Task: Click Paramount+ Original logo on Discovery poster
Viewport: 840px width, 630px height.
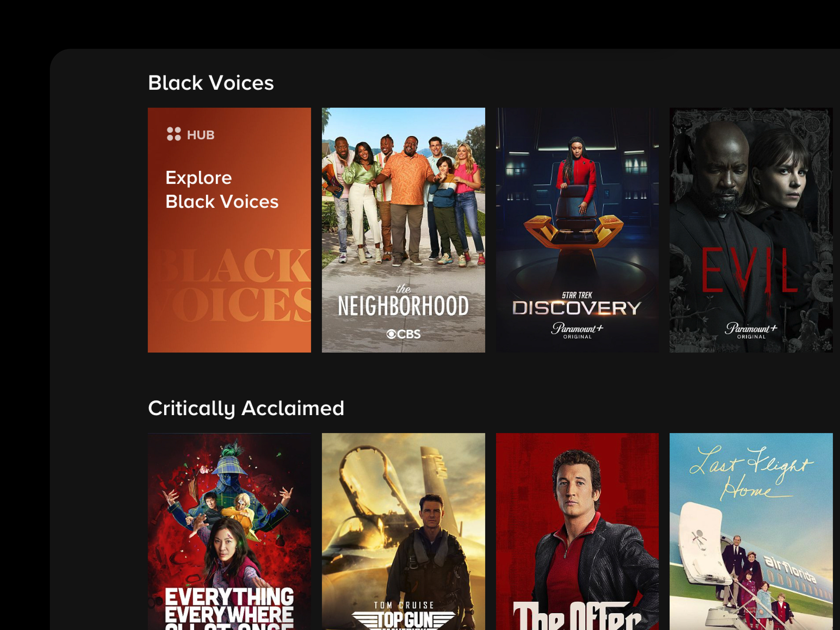Action: 577,330
